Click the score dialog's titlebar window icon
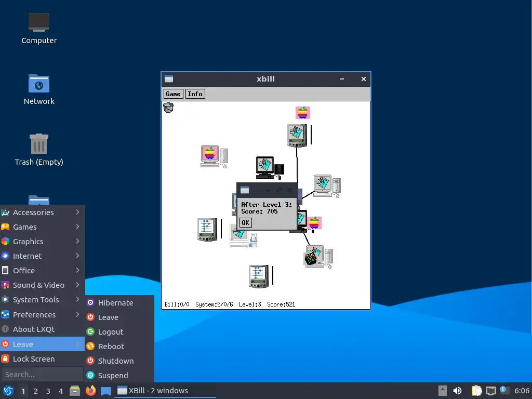The height and width of the screenshot is (399, 532). pyautogui.click(x=245, y=190)
